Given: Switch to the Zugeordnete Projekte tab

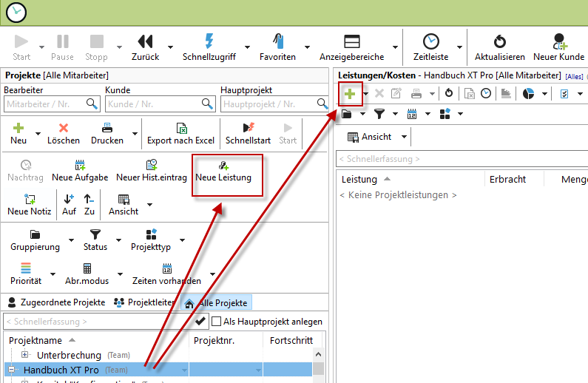Looking at the screenshot, I should pos(58,302).
